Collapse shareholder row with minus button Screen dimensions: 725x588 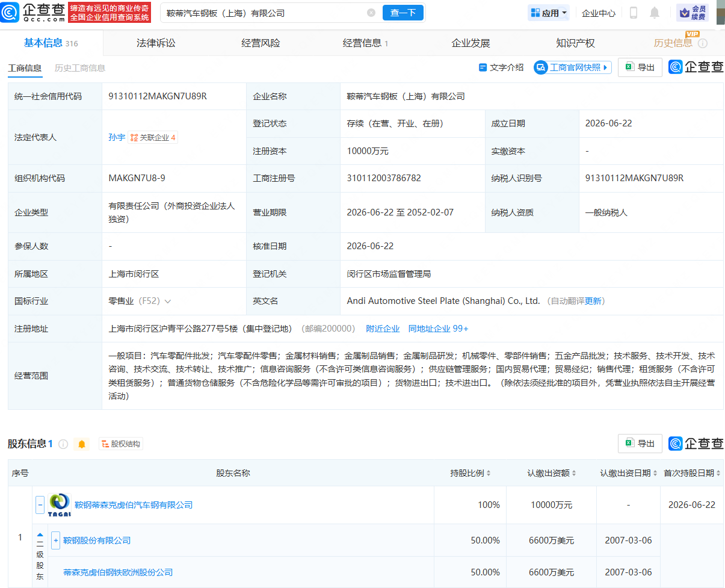coord(40,505)
